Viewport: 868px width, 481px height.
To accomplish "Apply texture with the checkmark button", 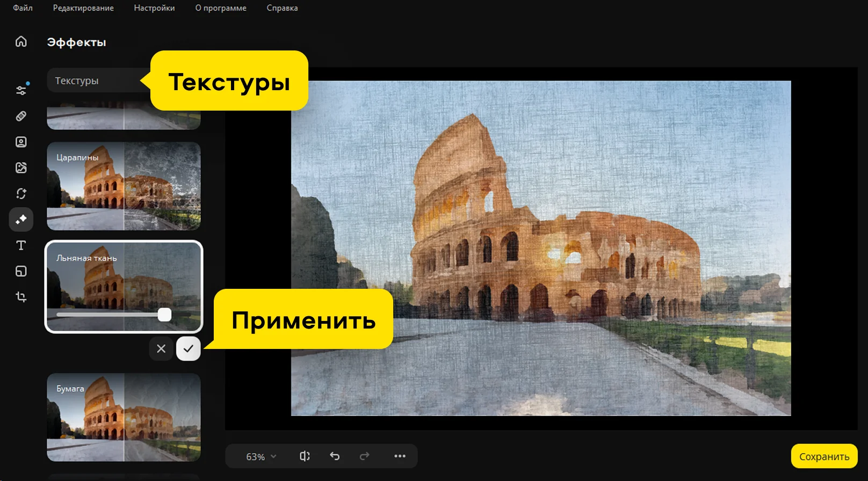I will 189,349.
